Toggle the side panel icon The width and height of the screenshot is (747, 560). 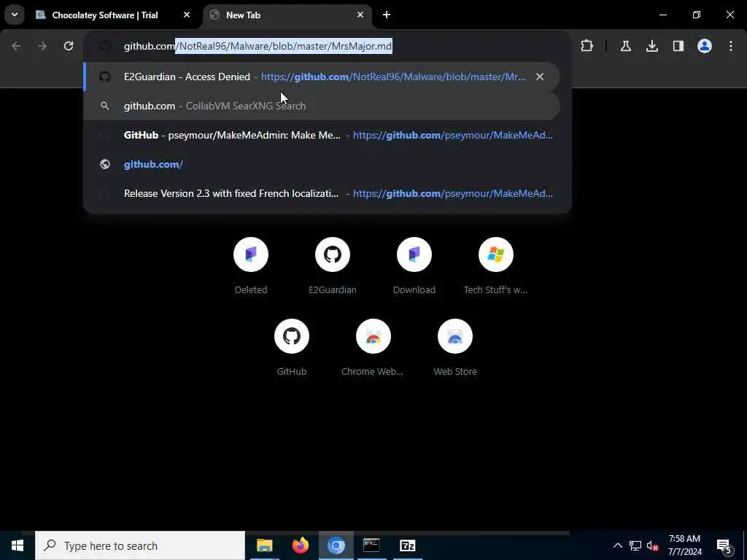click(x=678, y=46)
